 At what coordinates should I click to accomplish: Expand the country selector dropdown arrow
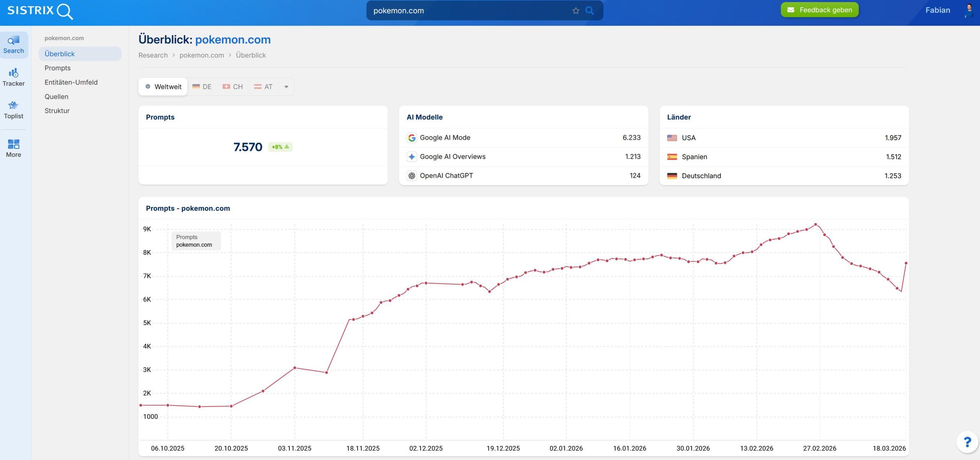click(x=286, y=87)
